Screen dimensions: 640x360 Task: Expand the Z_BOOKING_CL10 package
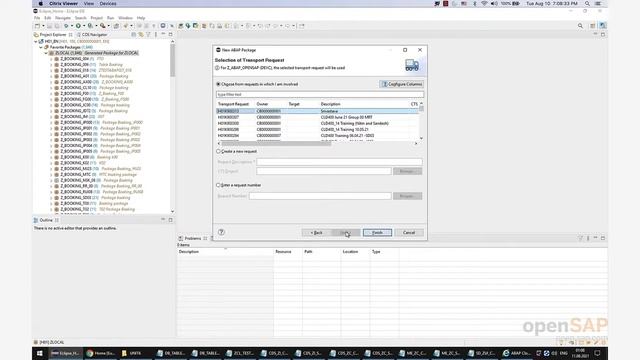click(x=51, y=87)
